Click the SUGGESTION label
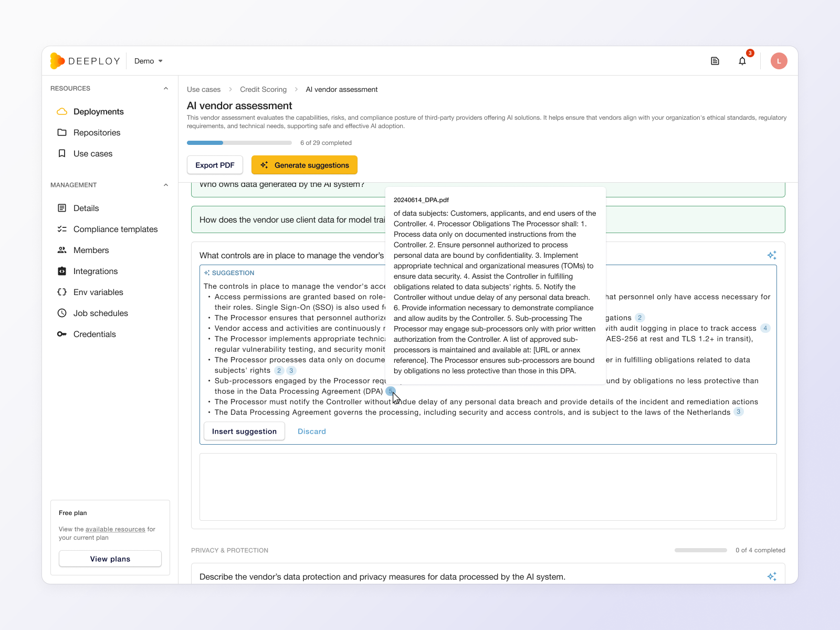This screenshot has height=630, width=840. 233,273
